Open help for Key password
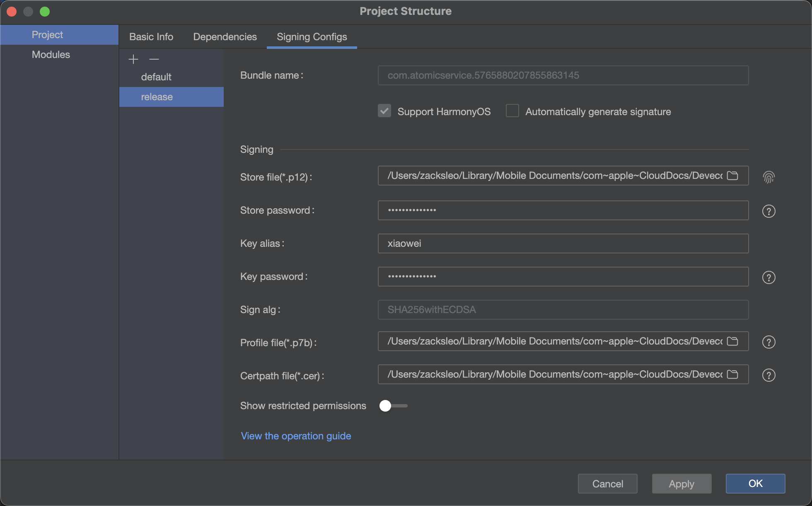Image resolution: width=812 pixels, height=506 pixels. coord(768,277)
